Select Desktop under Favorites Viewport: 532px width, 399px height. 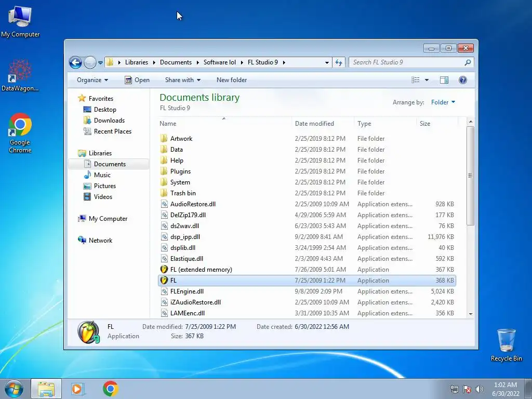click(x=105, y=110)
